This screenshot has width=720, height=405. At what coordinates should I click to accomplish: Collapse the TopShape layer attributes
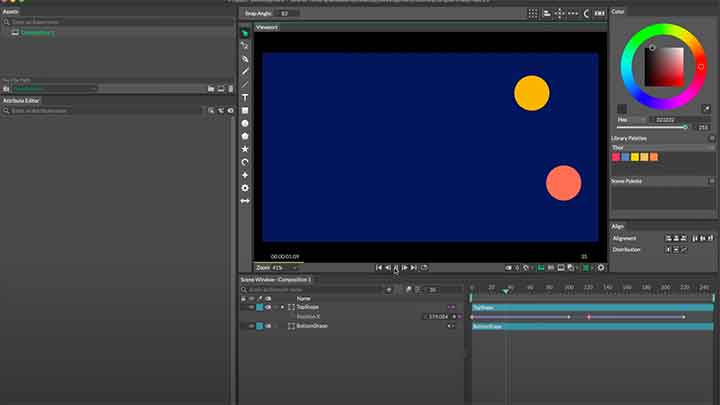(282, 307)
